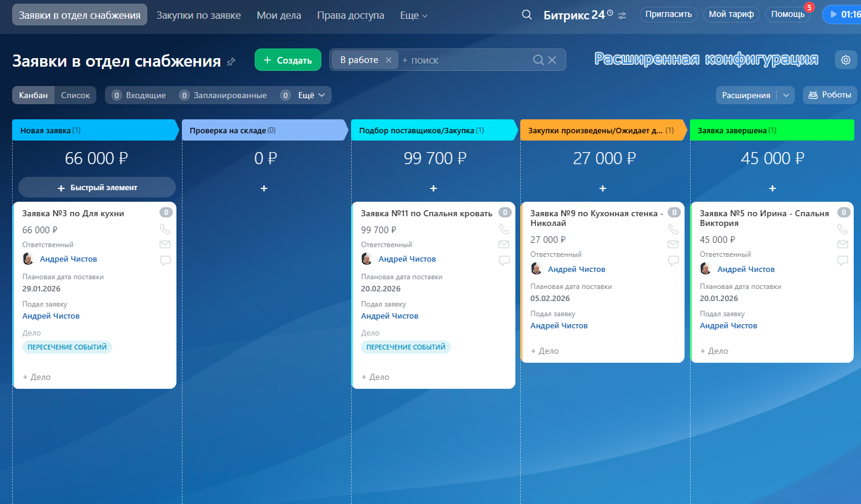
Task: Clear the filter search with the X
Action: 552,60
